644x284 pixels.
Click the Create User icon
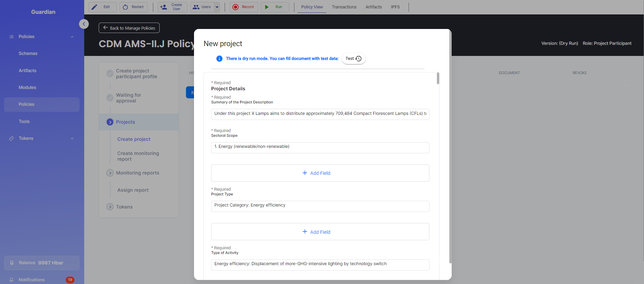[x=164, y=7]
